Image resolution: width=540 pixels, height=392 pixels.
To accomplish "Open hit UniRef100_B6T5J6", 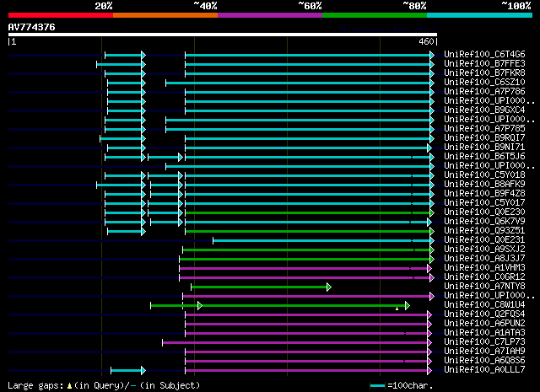I will 484,157.
